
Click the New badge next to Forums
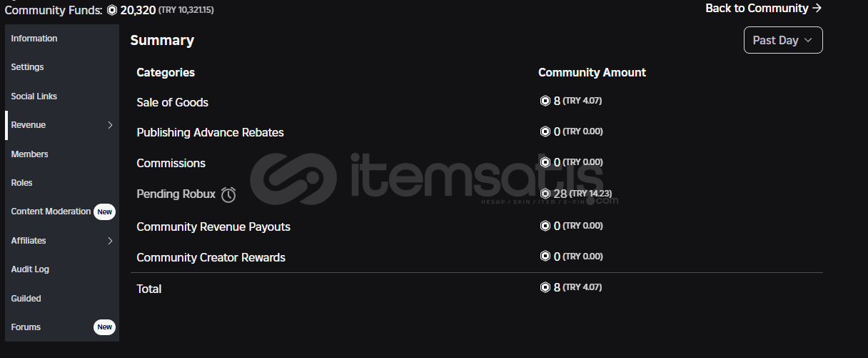[104, 327]
